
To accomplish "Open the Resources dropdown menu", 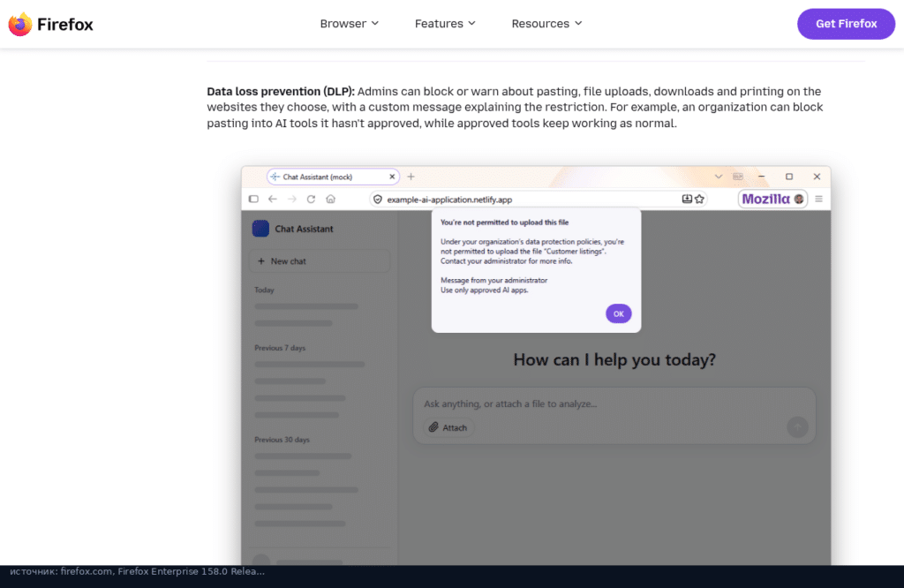I will pyautogui.click(x=547, y=24).
